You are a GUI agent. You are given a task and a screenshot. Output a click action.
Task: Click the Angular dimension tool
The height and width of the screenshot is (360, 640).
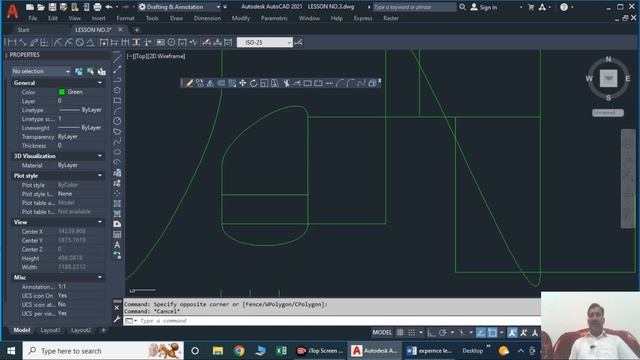click(x=90, y=42)
